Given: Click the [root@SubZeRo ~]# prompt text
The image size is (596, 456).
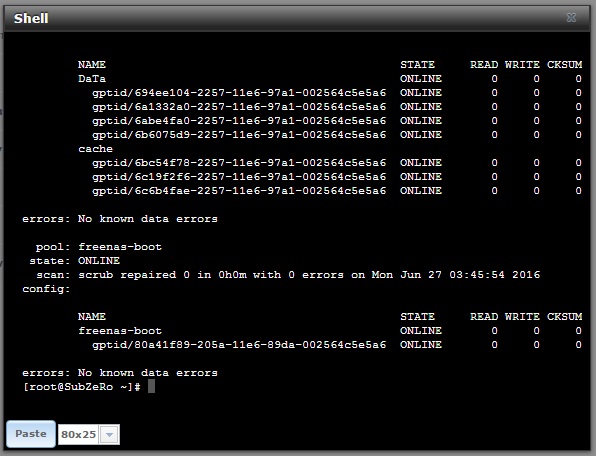Looking at the screenshot, I should coord(82,387).
